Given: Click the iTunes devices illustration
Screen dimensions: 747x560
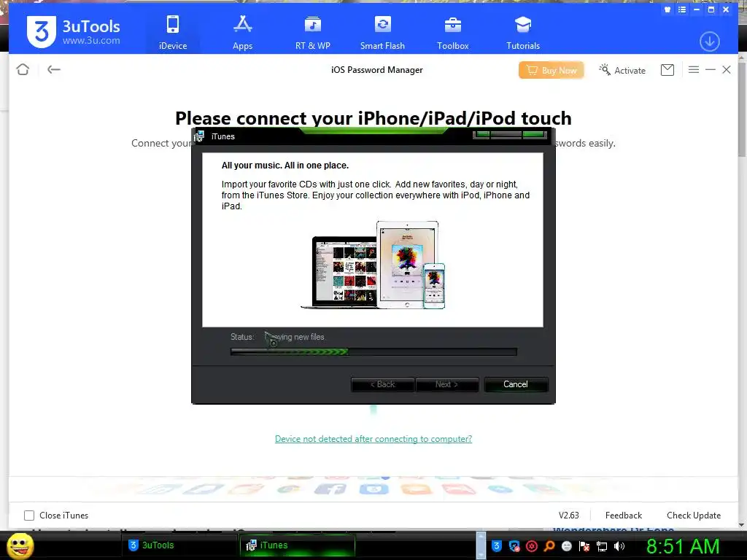Looking at the screenshot, I should (373, 265).
